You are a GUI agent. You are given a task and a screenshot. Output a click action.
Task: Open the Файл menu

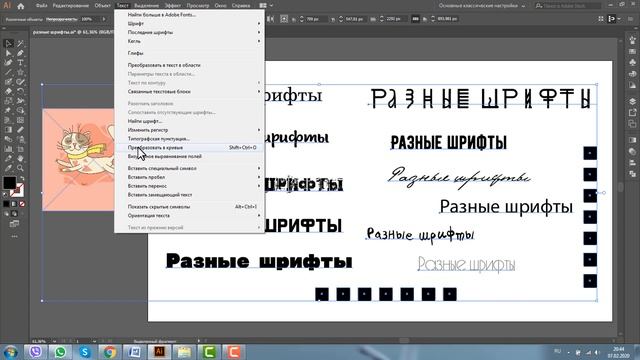(41, 6)
